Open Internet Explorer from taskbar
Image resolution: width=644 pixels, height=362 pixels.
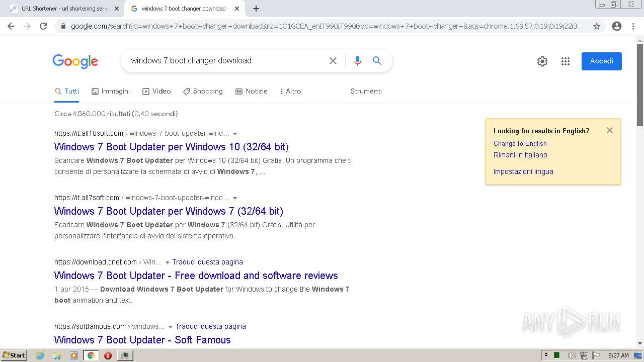point(40,355)
